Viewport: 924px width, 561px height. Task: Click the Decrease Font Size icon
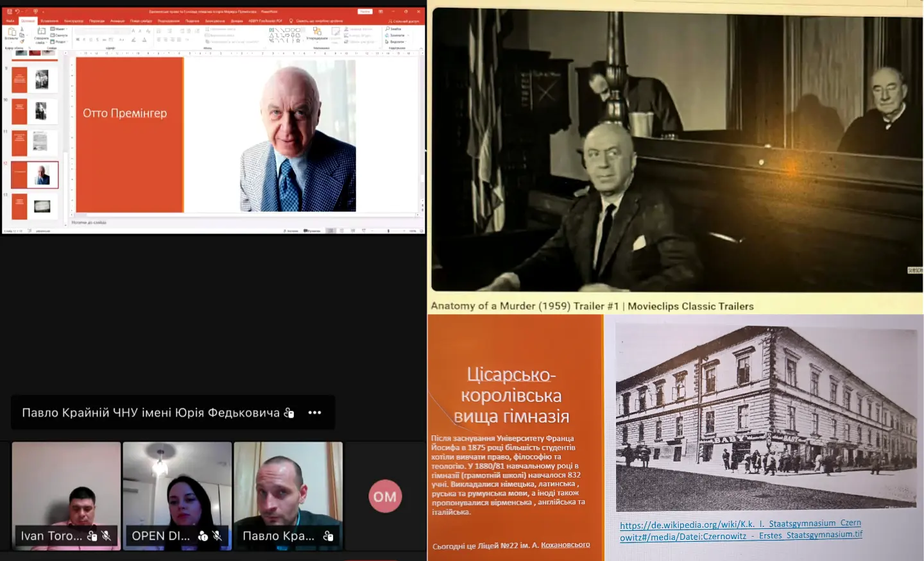(x=140, y=31)
